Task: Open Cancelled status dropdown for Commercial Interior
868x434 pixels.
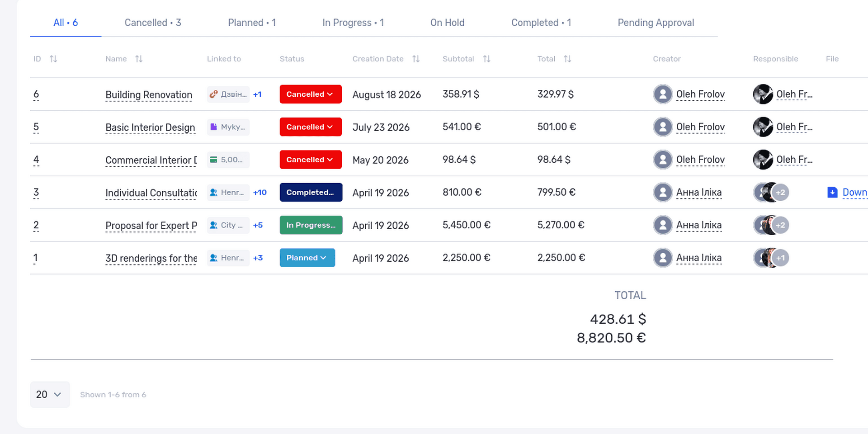Action: pyautogui.click(x=311, y=160)
